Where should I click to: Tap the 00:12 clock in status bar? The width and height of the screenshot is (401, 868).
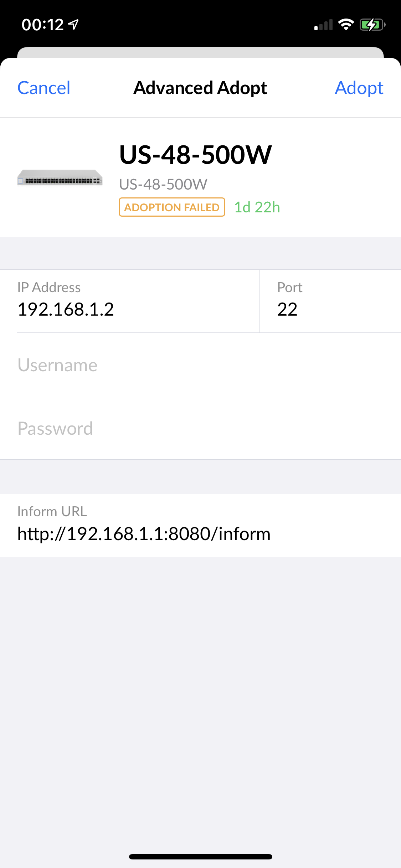point(42,25)
